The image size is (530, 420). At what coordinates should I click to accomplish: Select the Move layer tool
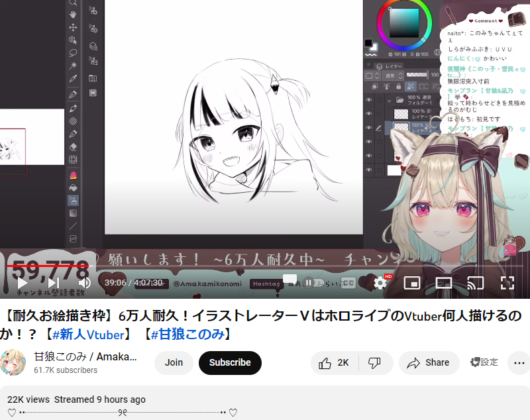73,27
